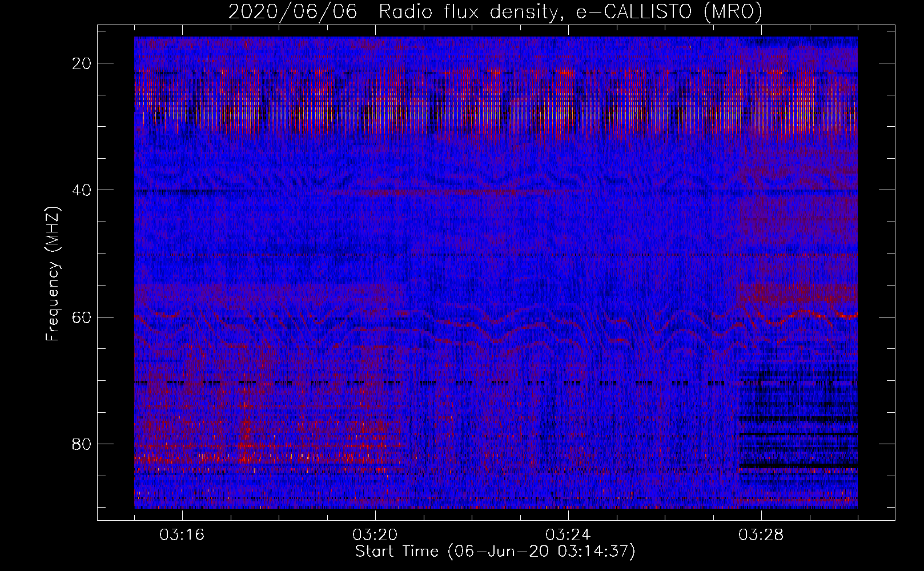This screenshot has height=571, width=924.
Task: Click the 80 MHz frequency tick label
Action: pyautogui.click(x=82, y=444)
